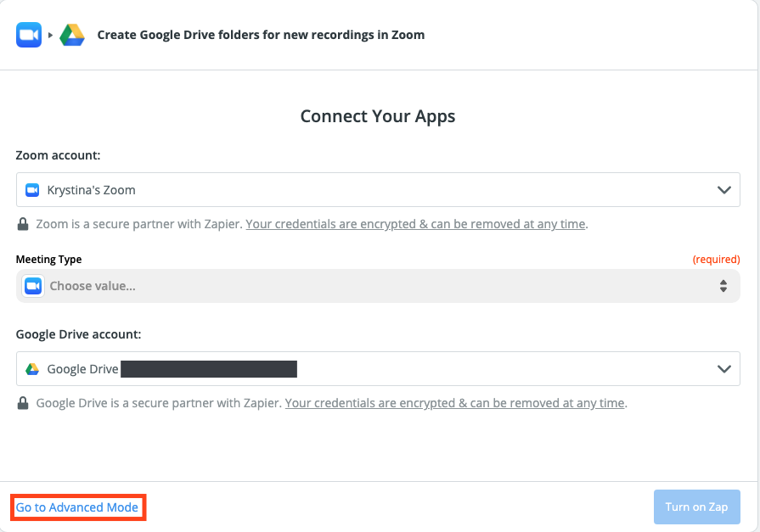Click the Zoom app icon in header
This screenshot has height=532, width=760.
click(x=29, y=35)
